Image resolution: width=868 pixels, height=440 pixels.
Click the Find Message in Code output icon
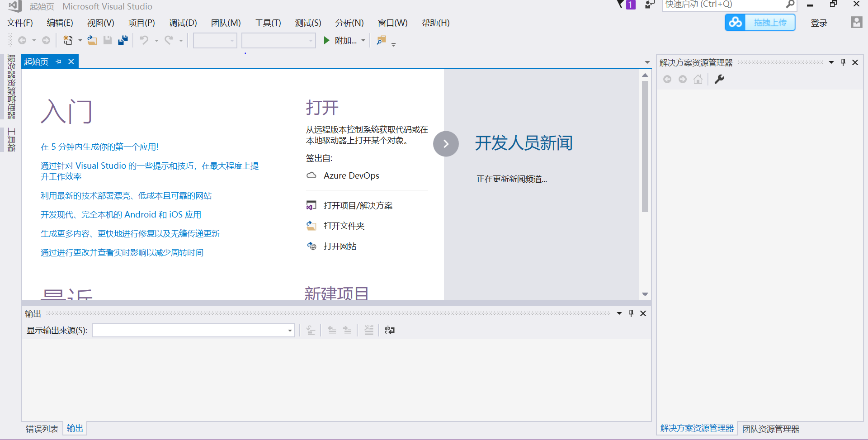[x=311, y=331]
